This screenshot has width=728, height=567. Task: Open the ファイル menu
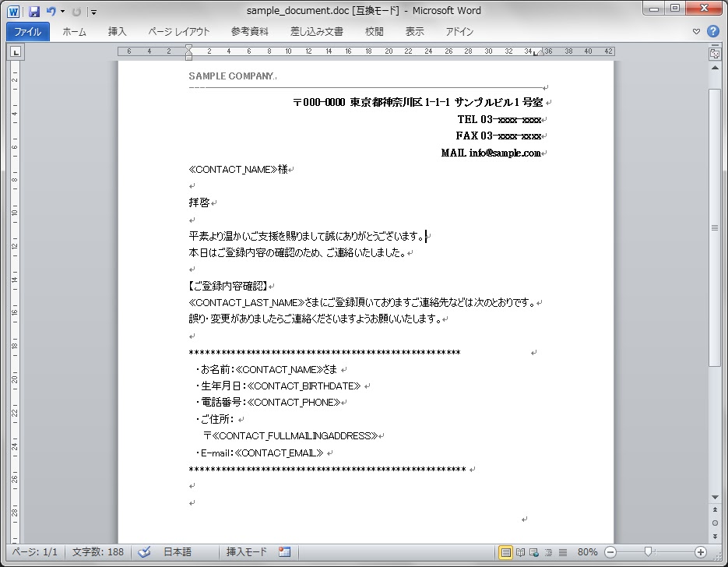pos(27,31)
